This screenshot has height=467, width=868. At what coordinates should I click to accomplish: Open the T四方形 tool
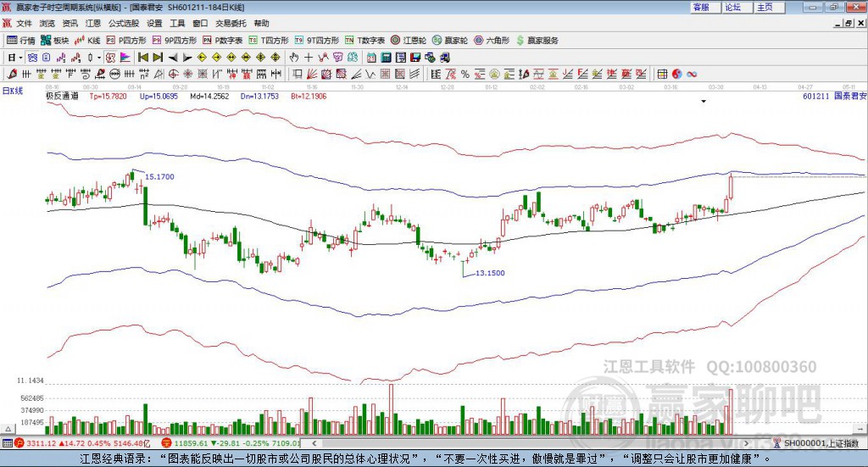tap(269, 41)
